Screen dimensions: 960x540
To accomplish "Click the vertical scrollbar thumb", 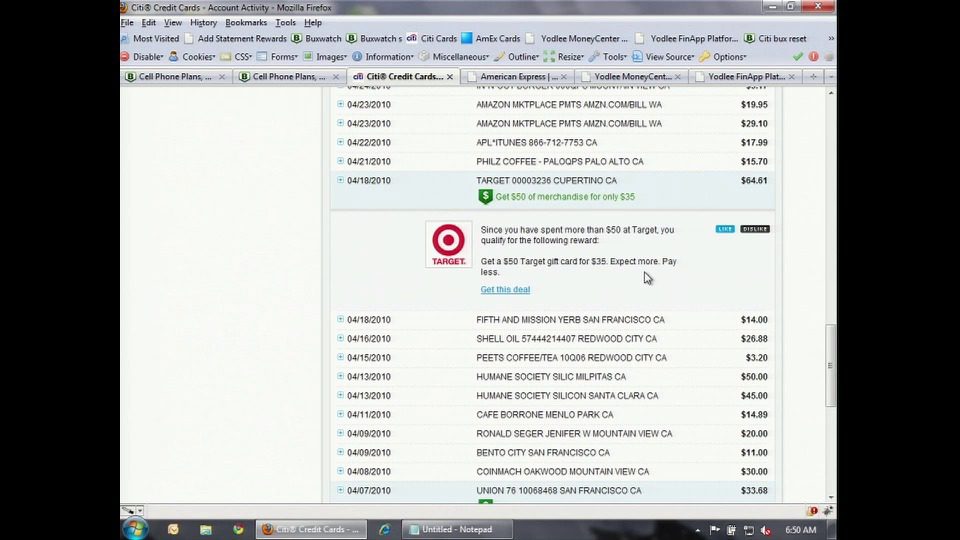I will (x=830, y=366).
